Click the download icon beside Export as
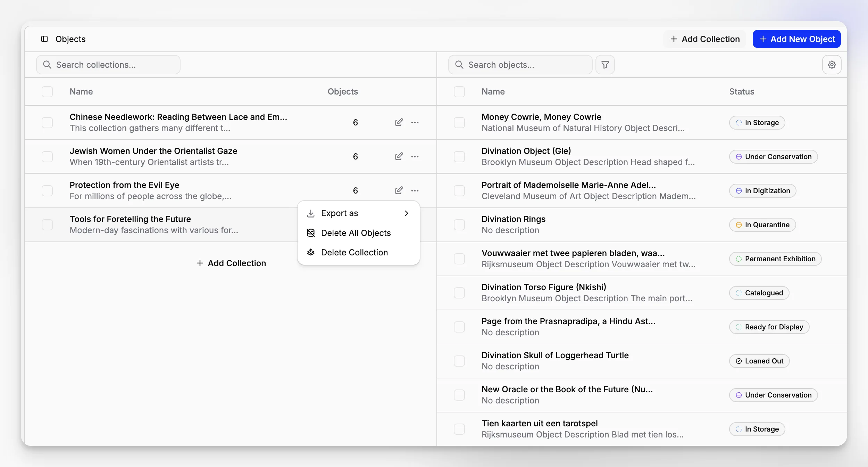 pos(311,213)
